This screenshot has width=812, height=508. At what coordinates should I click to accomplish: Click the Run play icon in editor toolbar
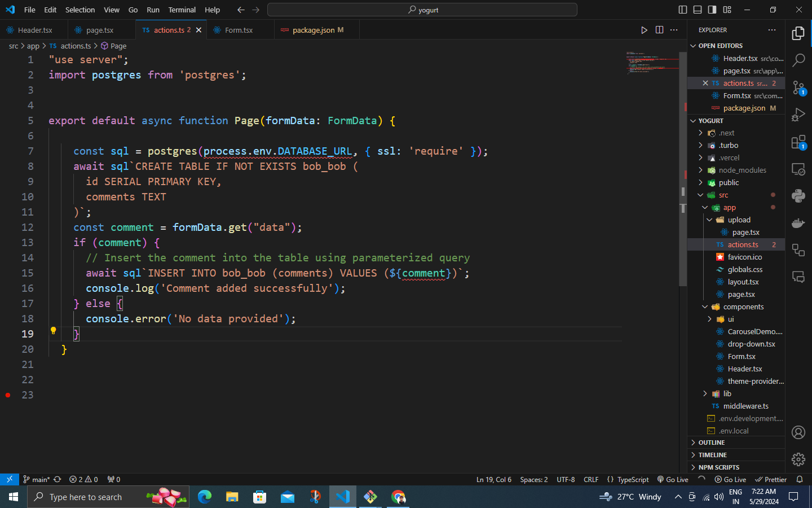pyautogui.click(x=644, y=30)
